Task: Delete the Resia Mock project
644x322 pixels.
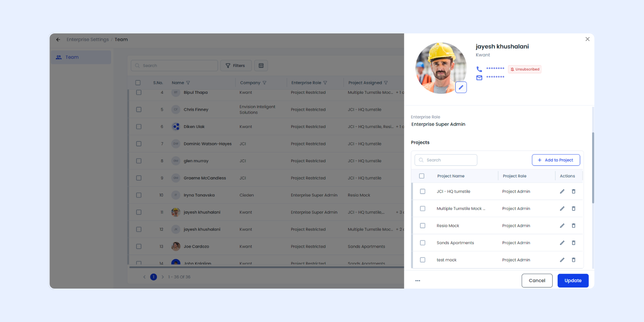Action: 574,226
